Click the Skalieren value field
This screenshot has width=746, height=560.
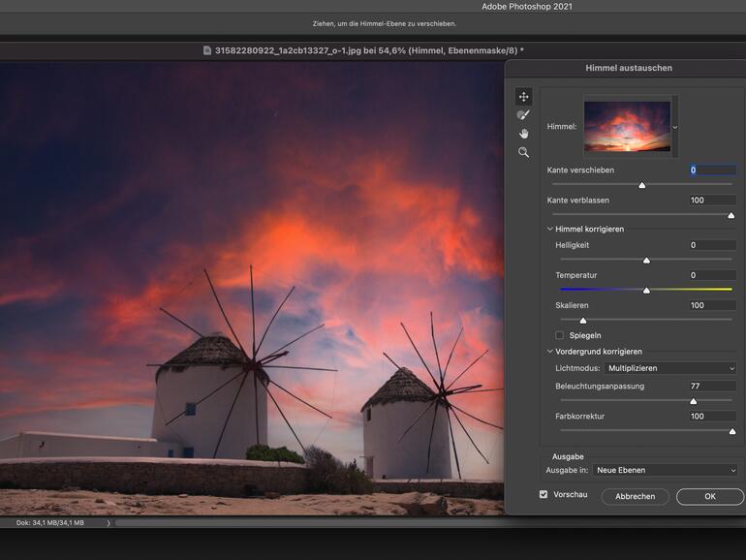click(713, 305)
